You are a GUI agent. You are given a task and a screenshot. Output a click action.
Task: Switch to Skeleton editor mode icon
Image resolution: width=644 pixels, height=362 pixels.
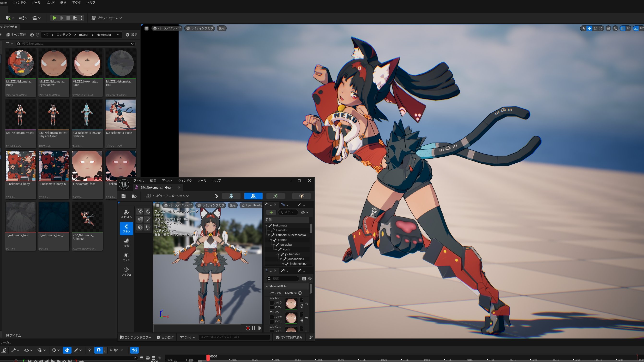231,196
